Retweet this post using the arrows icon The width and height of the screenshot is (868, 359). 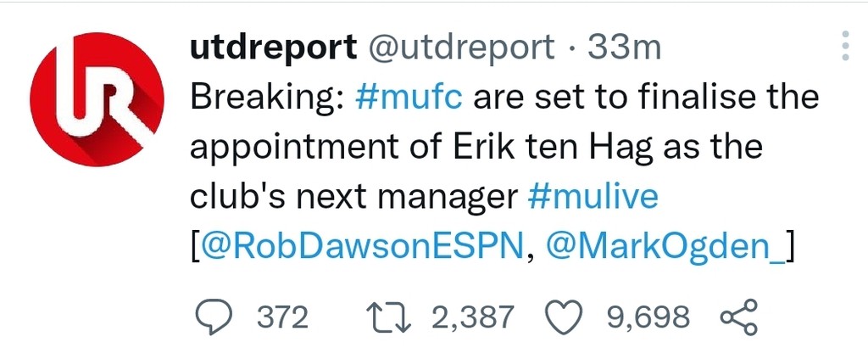tap(387, 317)
